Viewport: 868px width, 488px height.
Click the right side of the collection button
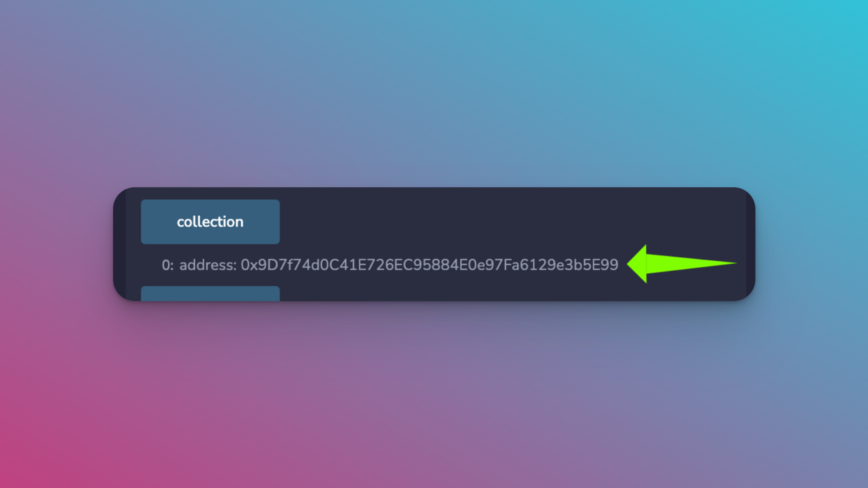(262, 222)
